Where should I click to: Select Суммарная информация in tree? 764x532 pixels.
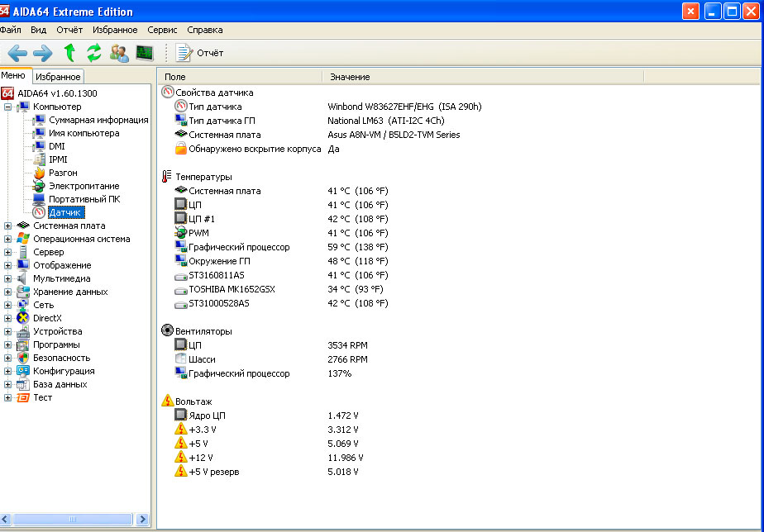click(98, 120)
